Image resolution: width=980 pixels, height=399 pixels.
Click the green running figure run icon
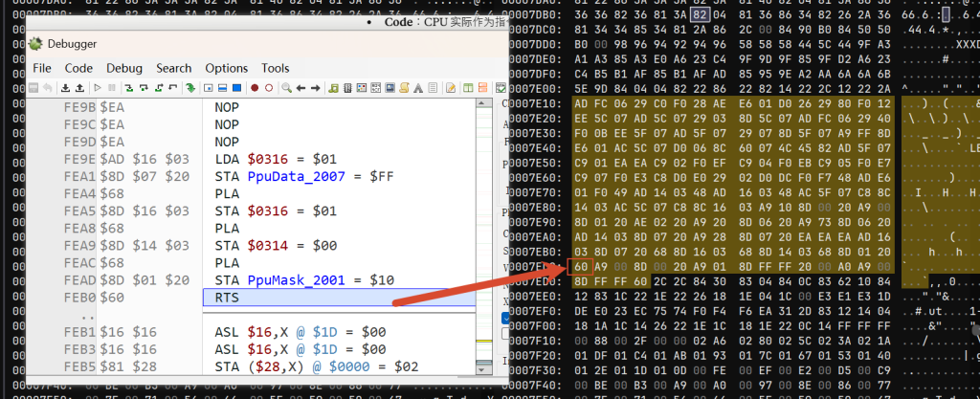[190, 88]
